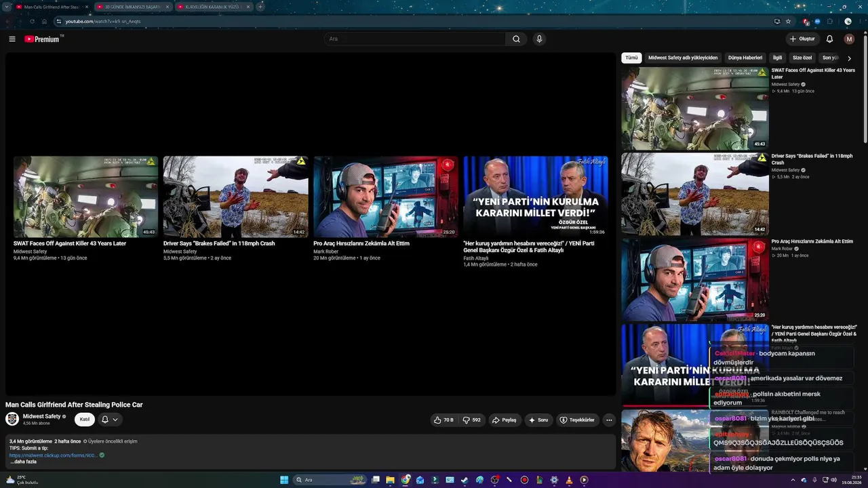Click the 'Teşekkürler' thanks button
Screen dimensions: 868x488
[577, 420]
